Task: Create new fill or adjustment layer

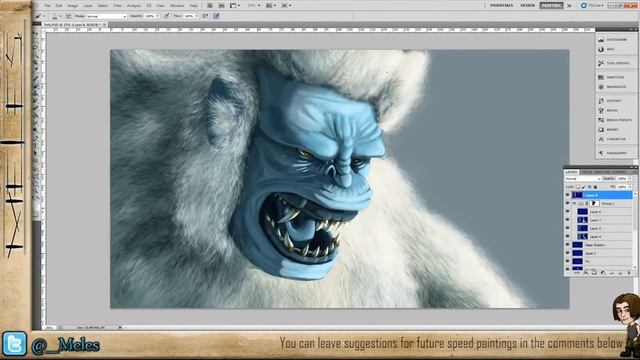Action: pos(603,273)
